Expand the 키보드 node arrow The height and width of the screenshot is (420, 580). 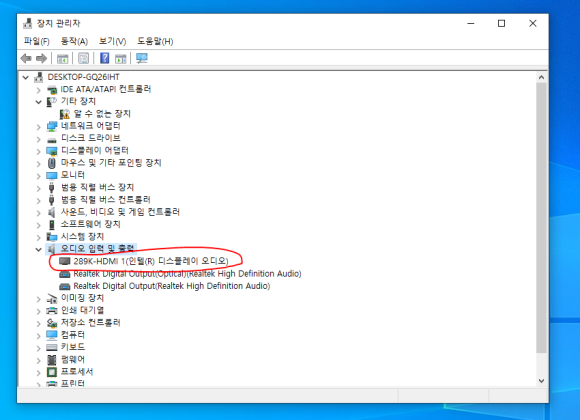[38, 347]
